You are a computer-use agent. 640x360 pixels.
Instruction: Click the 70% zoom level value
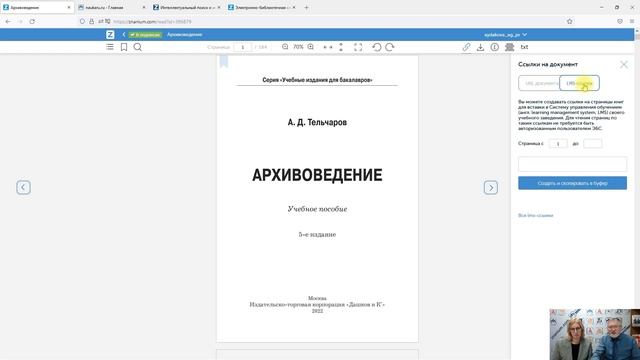[298, 47]
